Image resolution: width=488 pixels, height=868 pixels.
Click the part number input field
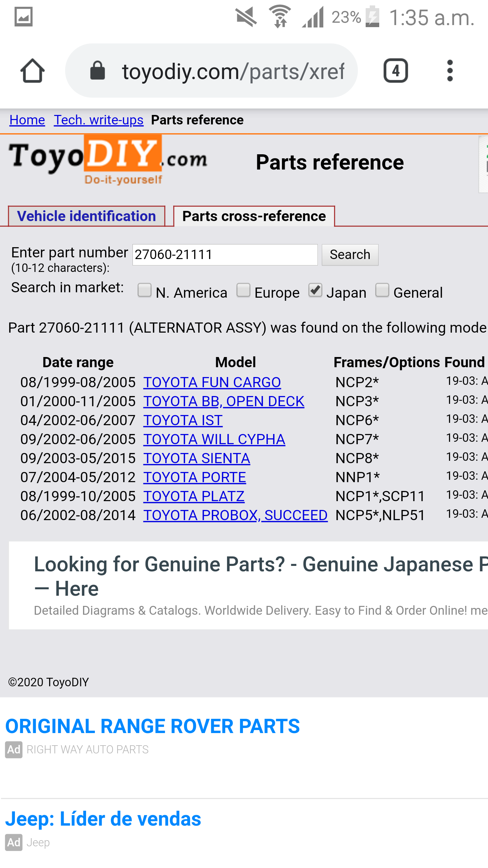225,255
